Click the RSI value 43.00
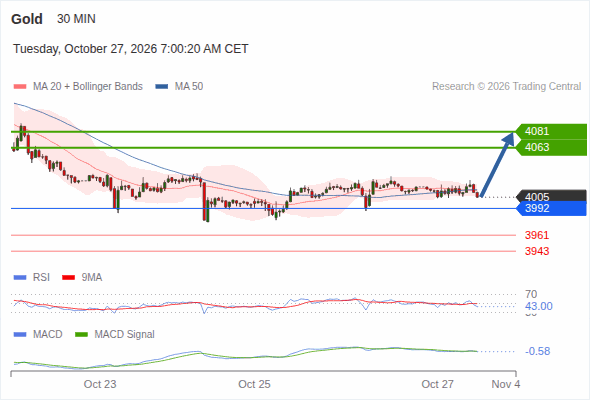590x400 pixels. [x=539, y=306]
